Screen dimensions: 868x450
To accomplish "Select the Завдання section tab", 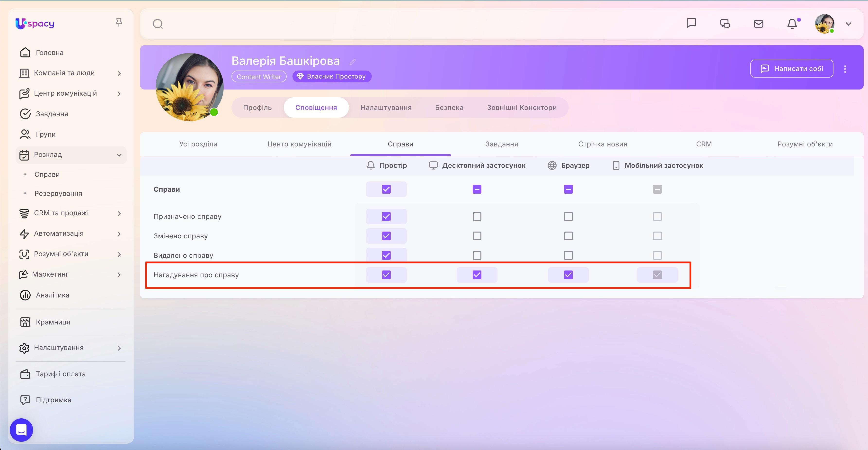I will [x=501, y=144].
